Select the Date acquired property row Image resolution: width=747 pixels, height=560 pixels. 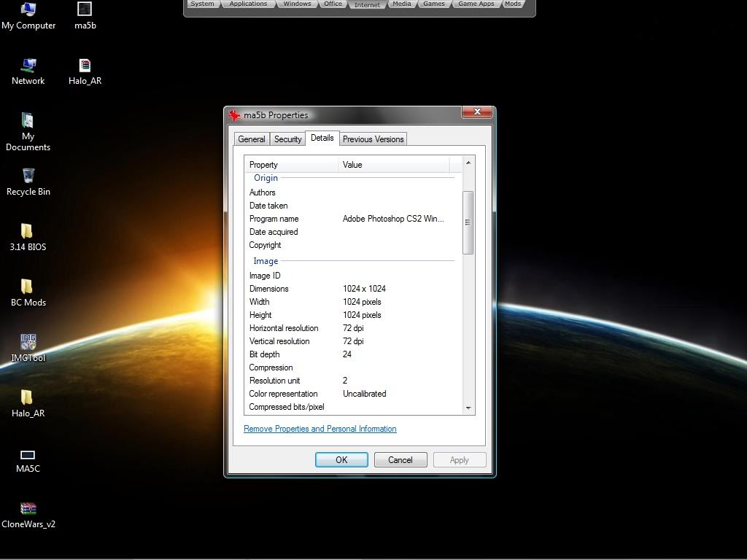pos(352,232)
